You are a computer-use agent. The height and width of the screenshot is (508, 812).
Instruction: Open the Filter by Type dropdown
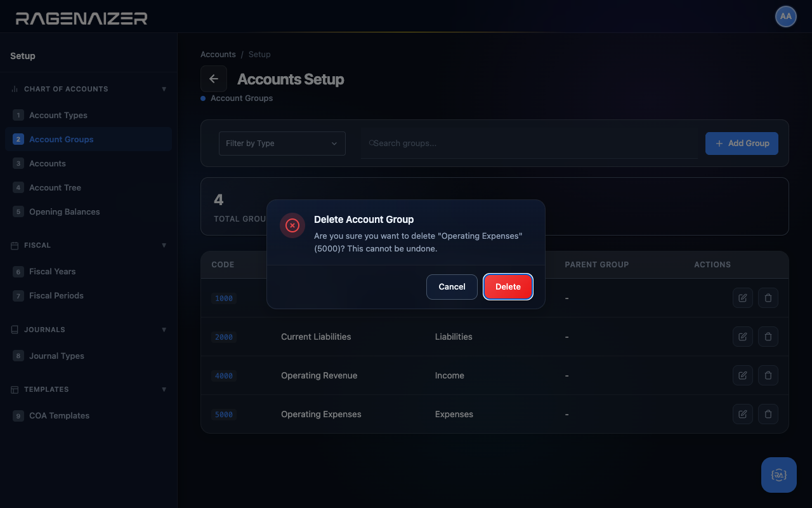coord(282,144)
